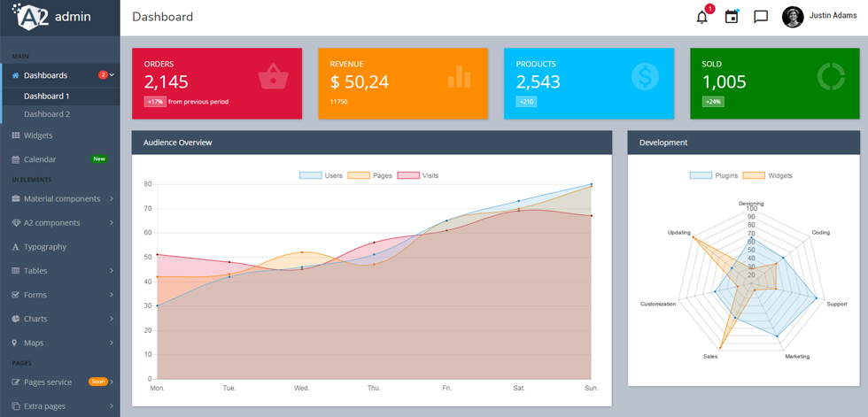Click the Maps pin icon
The height and width of the screenshot is (417, 868).
pyautogui.click(x=15, y=343)
